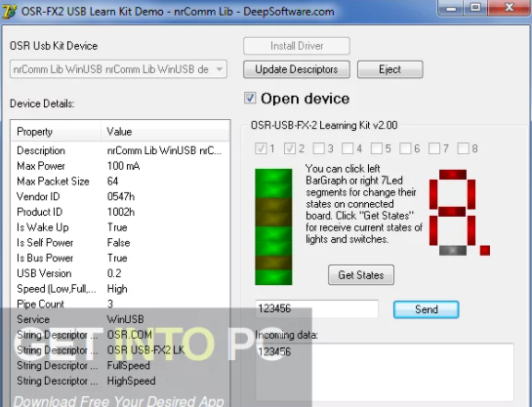This screenshot has height=407, width=532.
Task: Toggle switch checkbox 7
Action: coord(434,148)
